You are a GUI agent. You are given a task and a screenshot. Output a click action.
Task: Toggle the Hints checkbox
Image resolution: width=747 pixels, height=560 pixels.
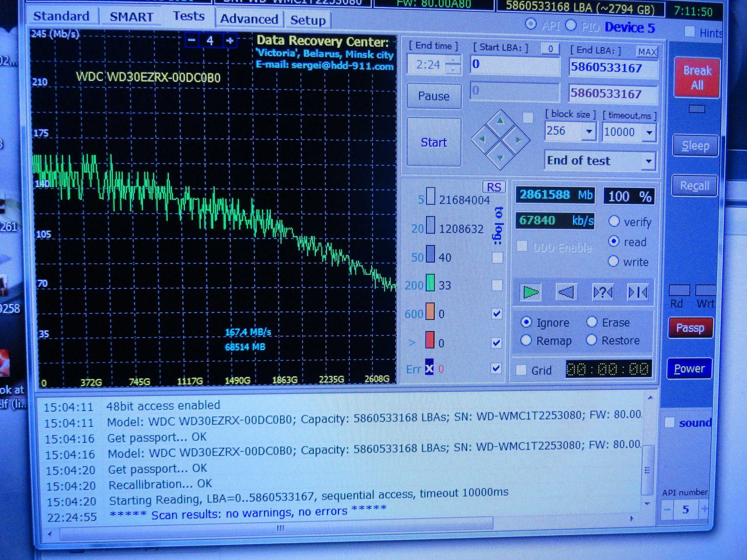click(x=689, y=32)
